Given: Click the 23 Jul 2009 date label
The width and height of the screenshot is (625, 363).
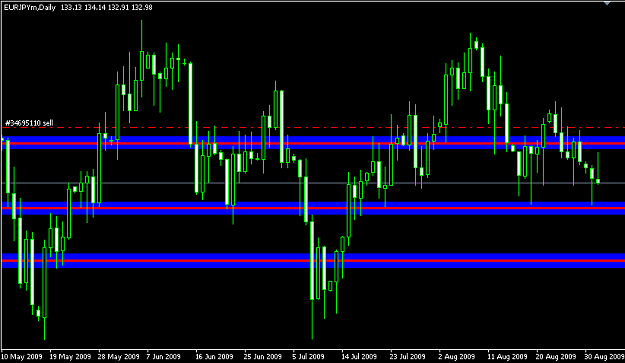Looking at the screenshot, I should (x=408, y=357).
